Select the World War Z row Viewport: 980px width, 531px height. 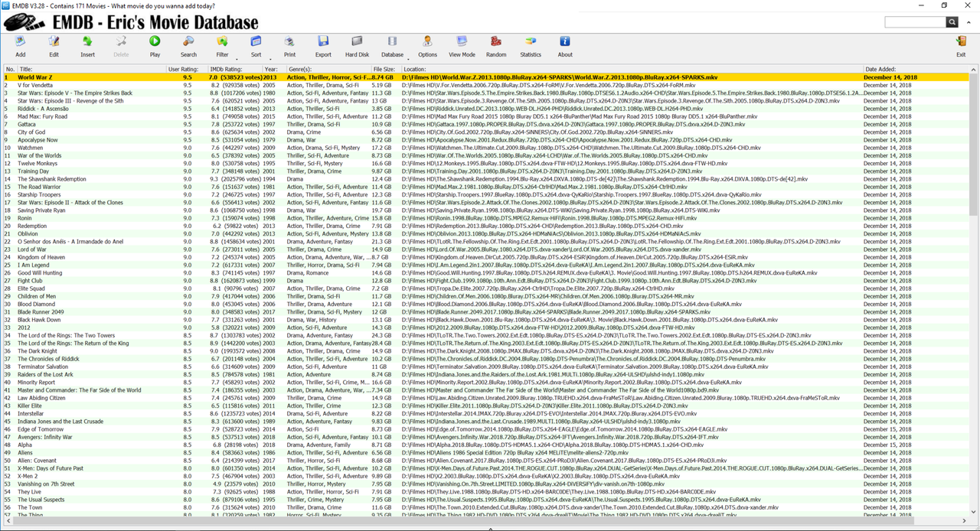pos(485,77)
